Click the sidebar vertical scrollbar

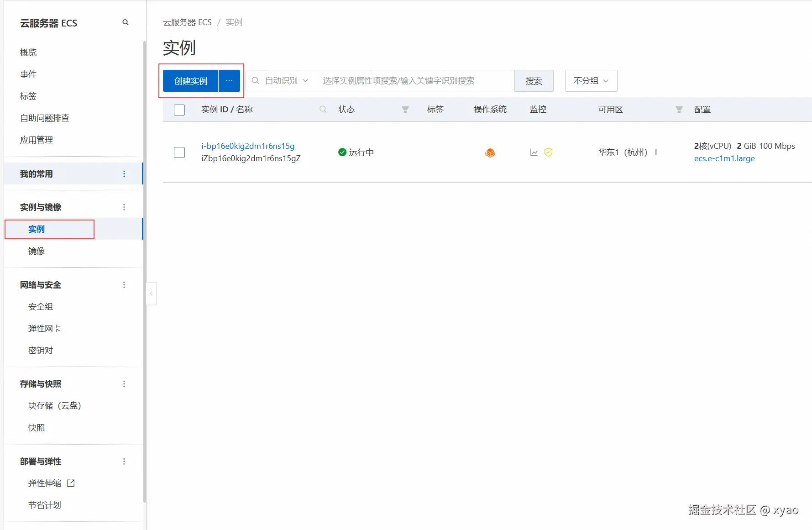145,271
